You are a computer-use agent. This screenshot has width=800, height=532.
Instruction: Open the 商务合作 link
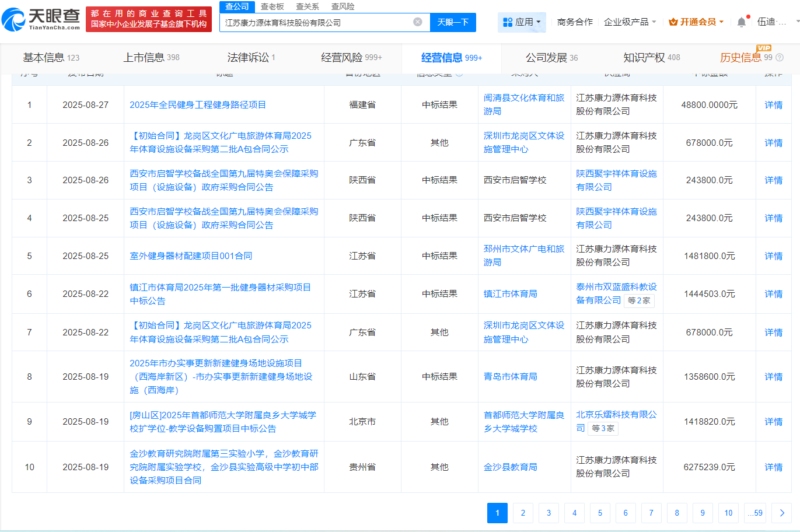tap(575, 22)
